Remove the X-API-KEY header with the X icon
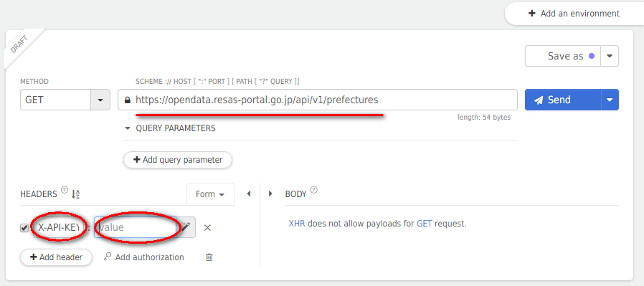 207,228
